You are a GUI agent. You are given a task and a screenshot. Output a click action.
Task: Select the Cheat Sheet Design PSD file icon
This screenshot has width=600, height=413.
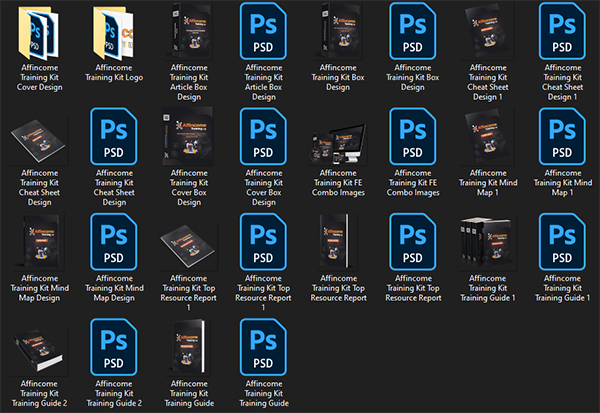pos(114,137)
